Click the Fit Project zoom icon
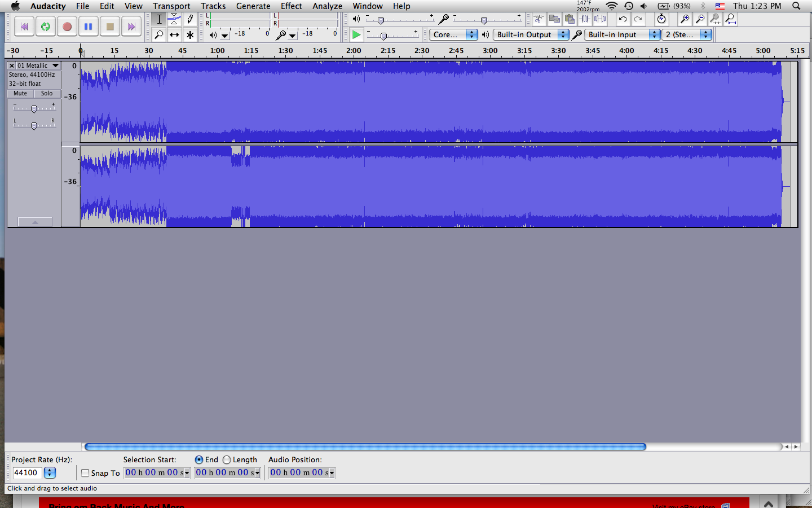 tap(731, 19)
